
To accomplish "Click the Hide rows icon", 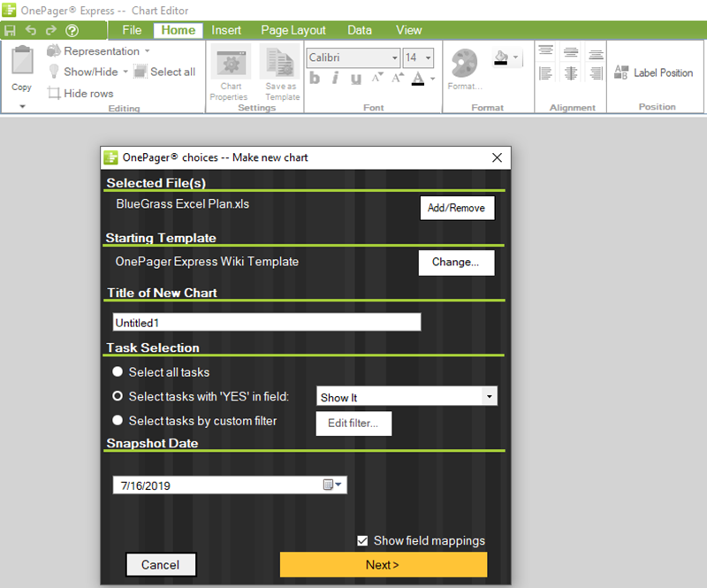I will pos(55,93).
